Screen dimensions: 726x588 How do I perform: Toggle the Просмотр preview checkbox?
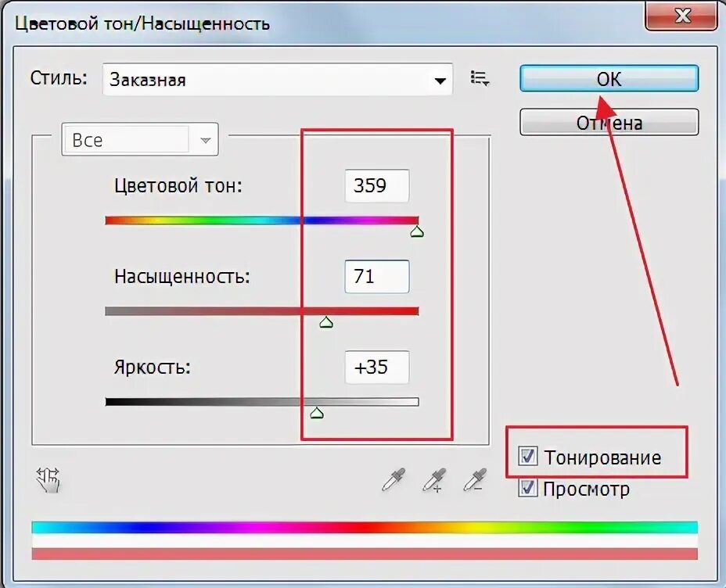tap(527, 488)
